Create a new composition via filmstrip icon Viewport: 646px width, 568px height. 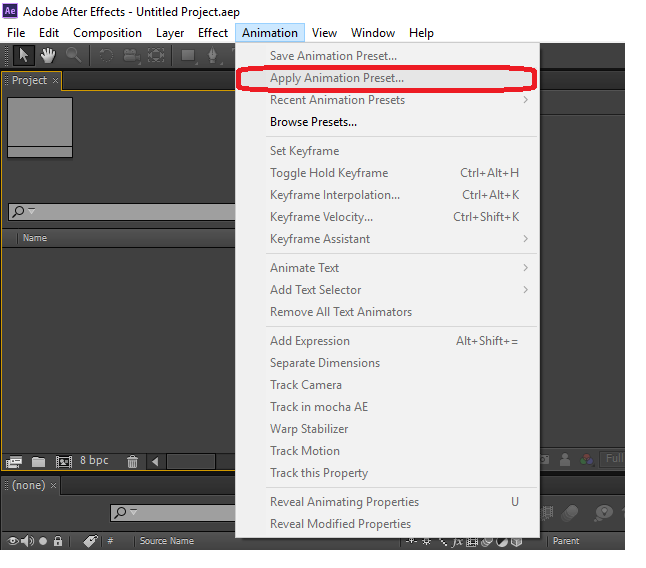click(x=64, y=462)
